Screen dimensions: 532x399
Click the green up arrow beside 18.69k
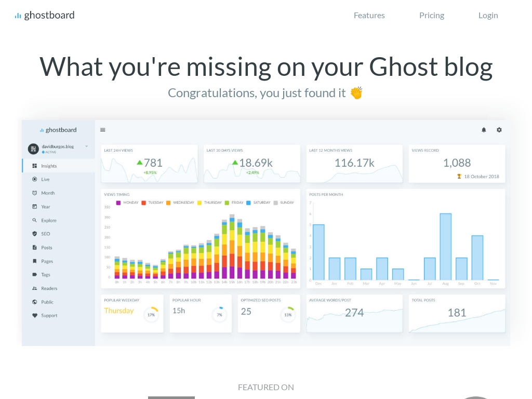coord(235,163)
